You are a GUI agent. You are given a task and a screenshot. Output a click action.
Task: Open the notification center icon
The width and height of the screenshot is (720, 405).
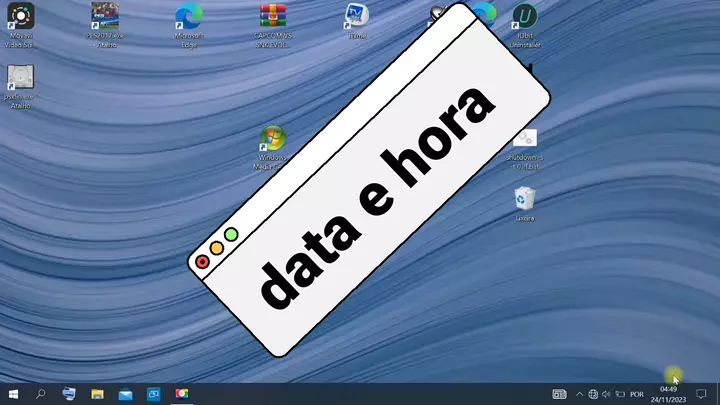pos(703,394)
